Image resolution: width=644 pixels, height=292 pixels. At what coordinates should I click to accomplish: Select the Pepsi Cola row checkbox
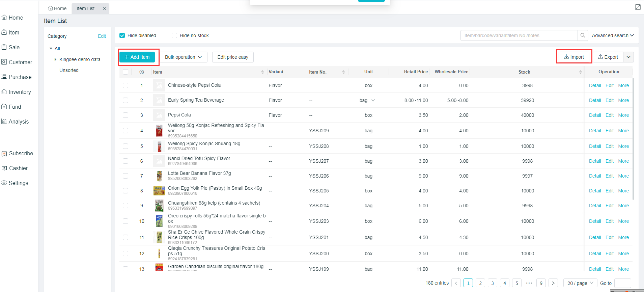pyautogui.click(x=125, y=115)
